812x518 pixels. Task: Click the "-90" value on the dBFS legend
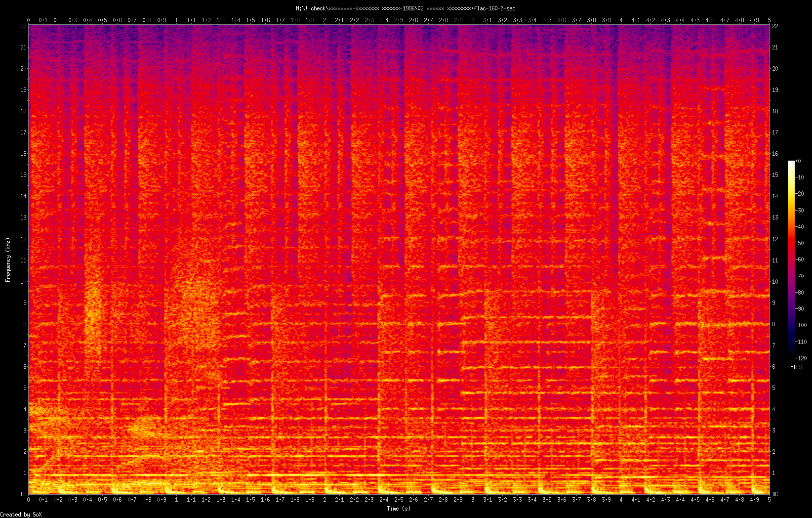pos(800,309)
